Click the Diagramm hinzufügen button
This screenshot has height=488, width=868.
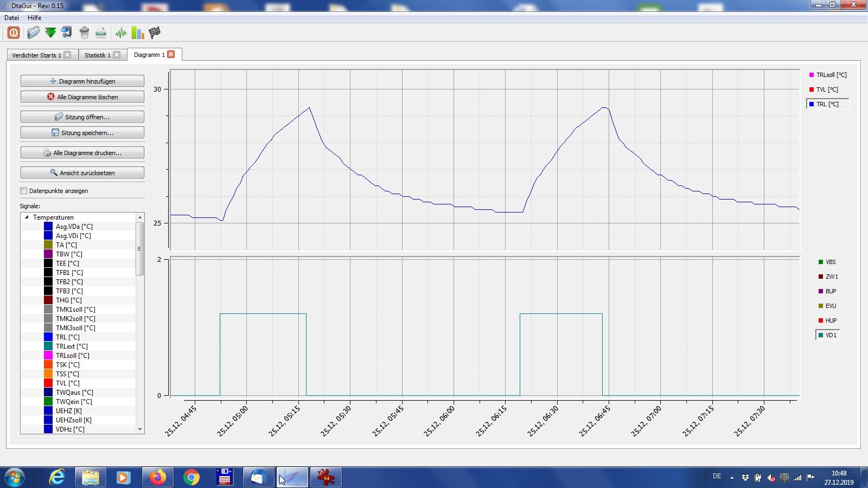point(82,81)
